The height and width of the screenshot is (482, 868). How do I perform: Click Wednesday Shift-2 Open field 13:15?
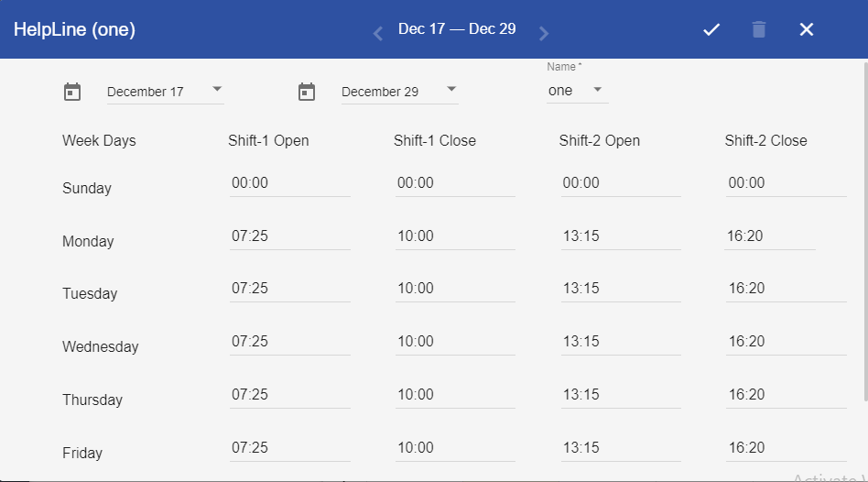pyautogui.click(x=621, y=342)
